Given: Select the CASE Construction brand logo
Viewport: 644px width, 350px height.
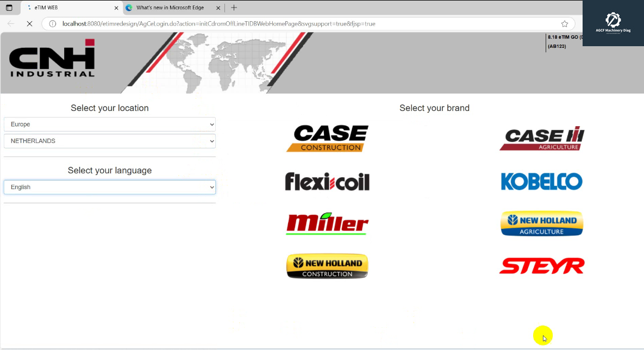Looking at the screenshot, I should [x=327, y=137].
